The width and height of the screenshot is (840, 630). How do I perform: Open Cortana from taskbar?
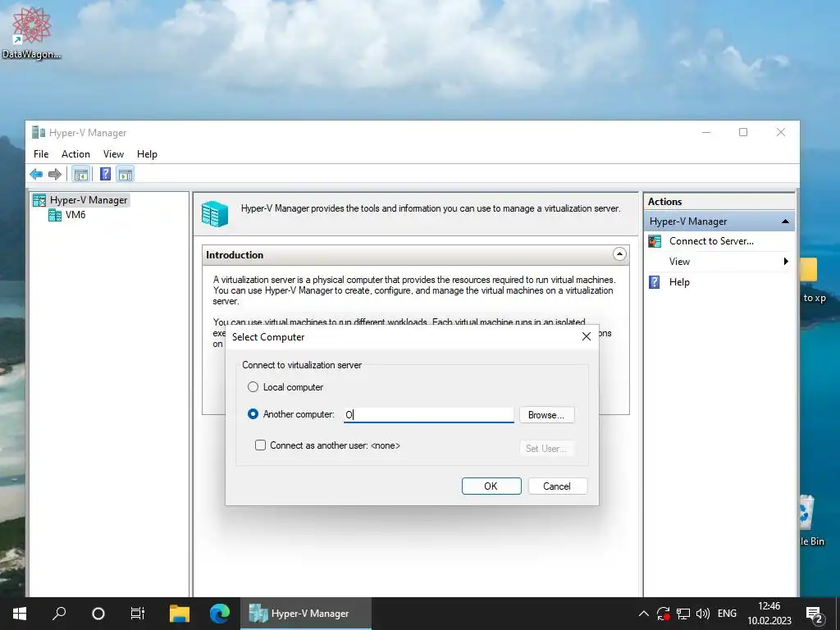tap(98, 614)
